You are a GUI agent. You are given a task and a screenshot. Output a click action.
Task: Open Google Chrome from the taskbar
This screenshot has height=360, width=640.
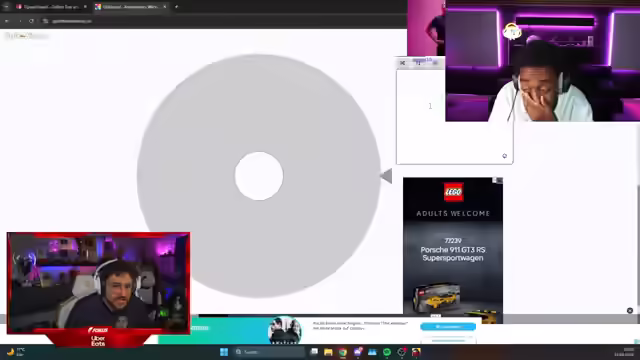point(343,352)
